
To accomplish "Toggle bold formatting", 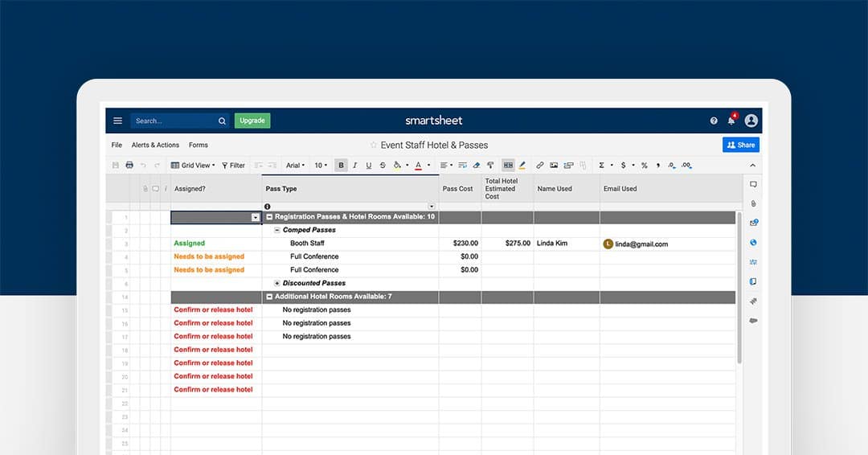I will [x=341, y=166].
